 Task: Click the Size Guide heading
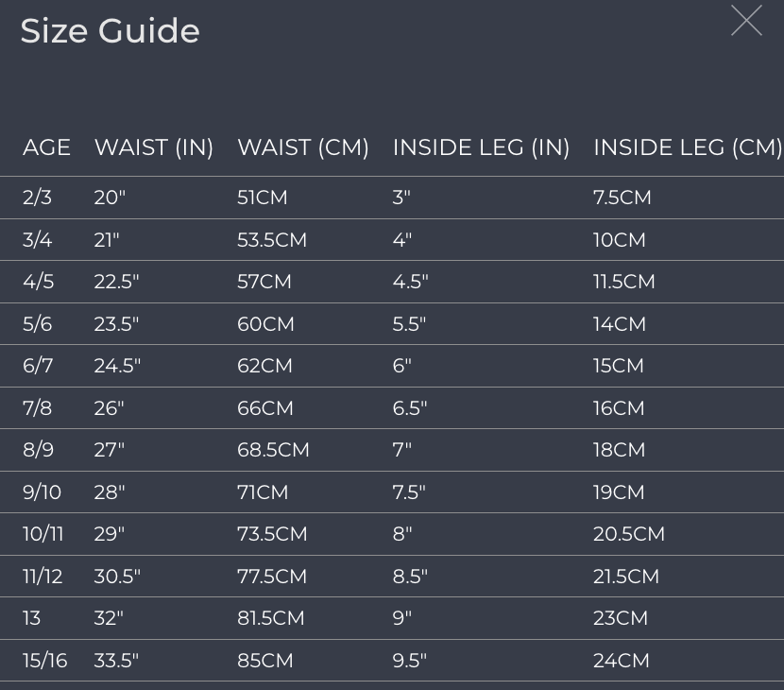pyautogui.click(x=110, y=31)
